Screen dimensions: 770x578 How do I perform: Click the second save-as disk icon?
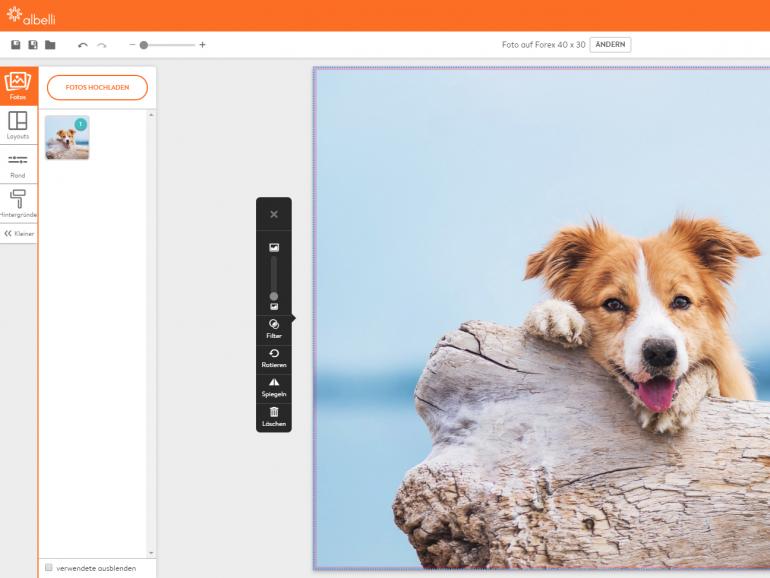tap(33, 45)
